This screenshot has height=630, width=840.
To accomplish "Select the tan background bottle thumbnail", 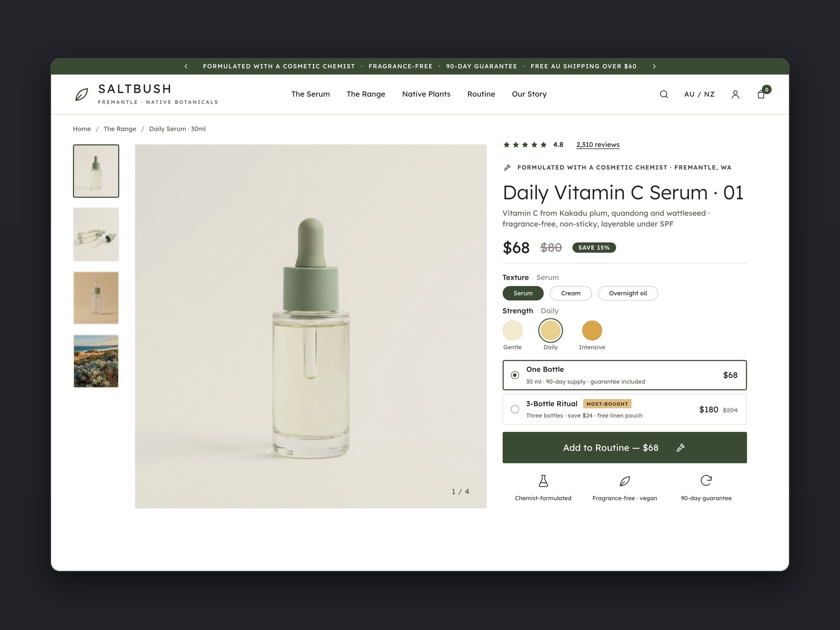I will pyautogui.click(x=96, y=298).
